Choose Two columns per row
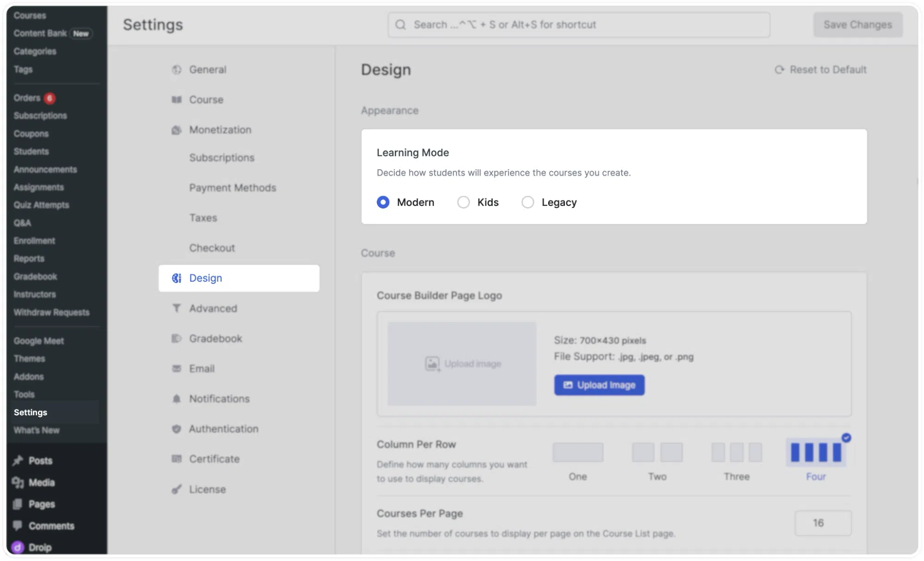This screenshot has width=924, height=561. point(657,452)
